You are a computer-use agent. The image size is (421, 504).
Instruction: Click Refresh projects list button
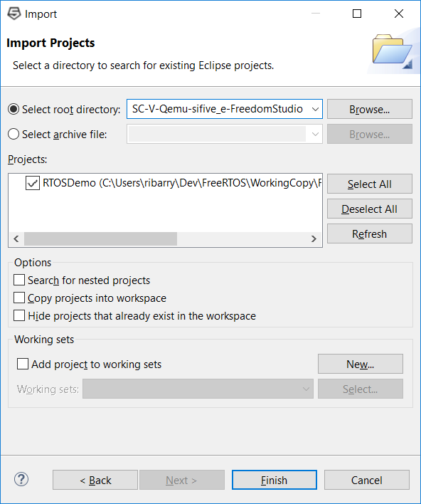tap(370, 233)
